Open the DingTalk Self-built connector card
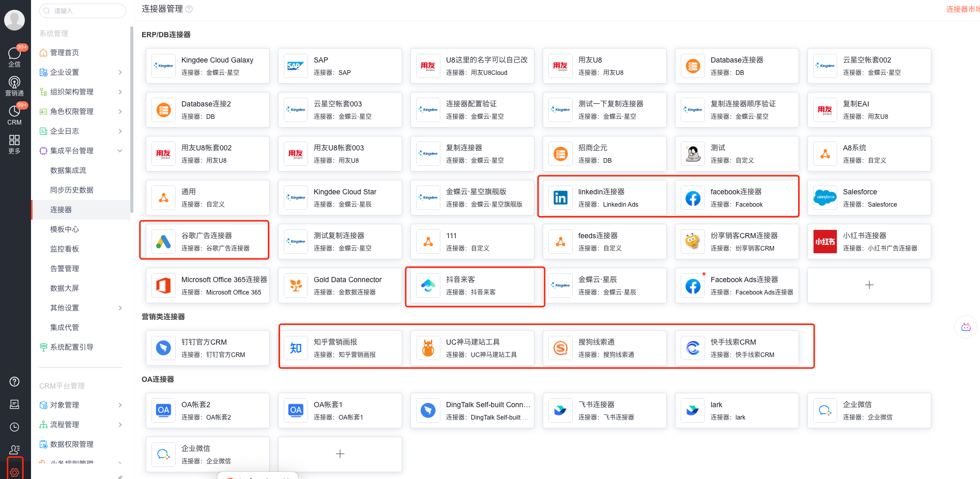980x479 pixels. 472,411
